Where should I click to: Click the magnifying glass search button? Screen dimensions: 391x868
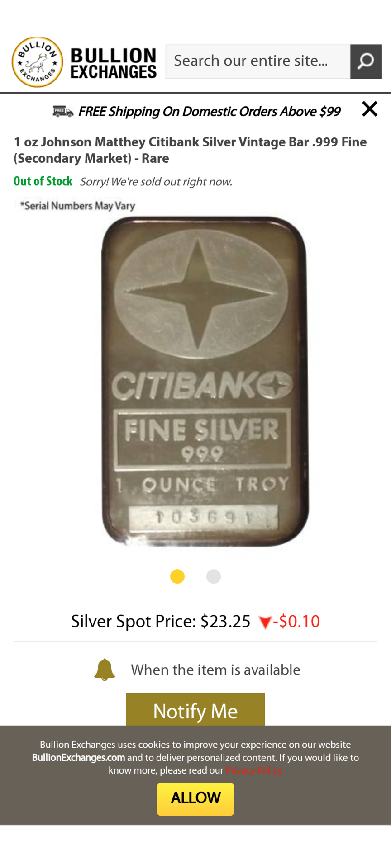(x=366, y=61)
